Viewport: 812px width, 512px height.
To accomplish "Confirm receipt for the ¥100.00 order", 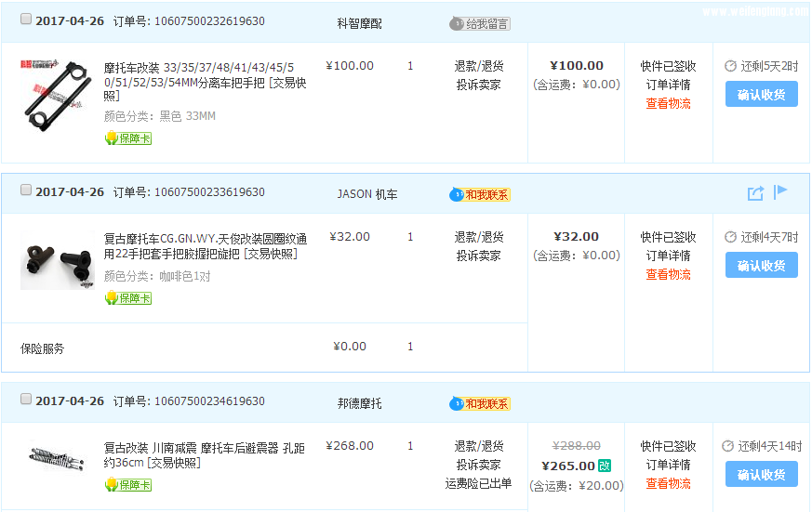I will pyautogui.click(x=761, y=94).
